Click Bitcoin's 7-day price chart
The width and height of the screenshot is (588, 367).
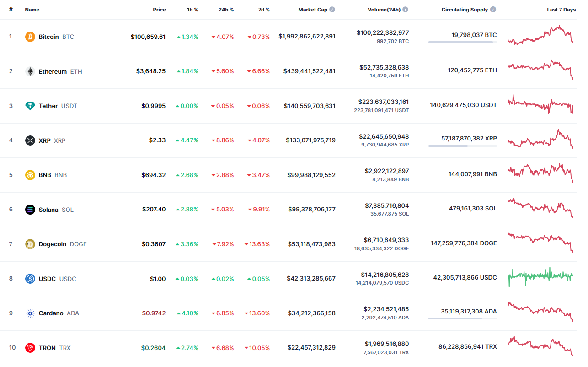tap(540, 35)
